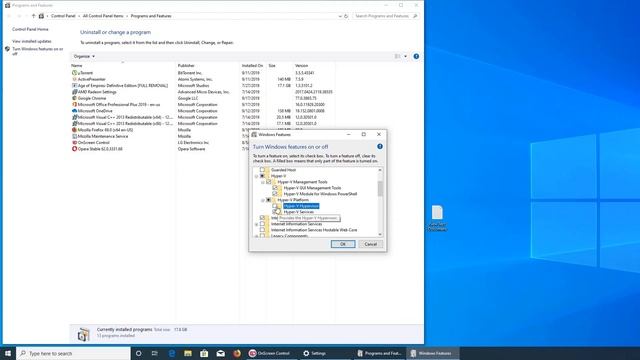Click the help icon in Programs and Features toolbar
The image size is (640, 360).
pos(416,56)
